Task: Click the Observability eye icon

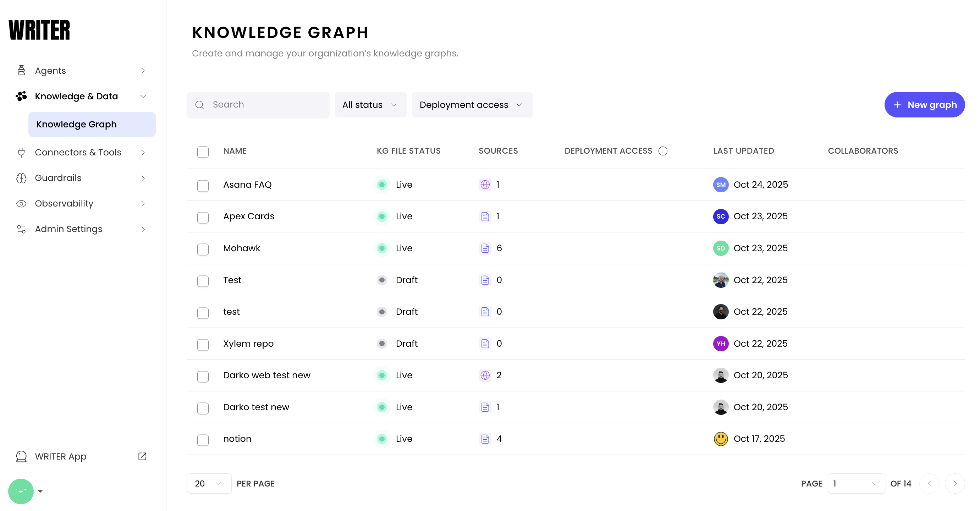Action: 21,204
